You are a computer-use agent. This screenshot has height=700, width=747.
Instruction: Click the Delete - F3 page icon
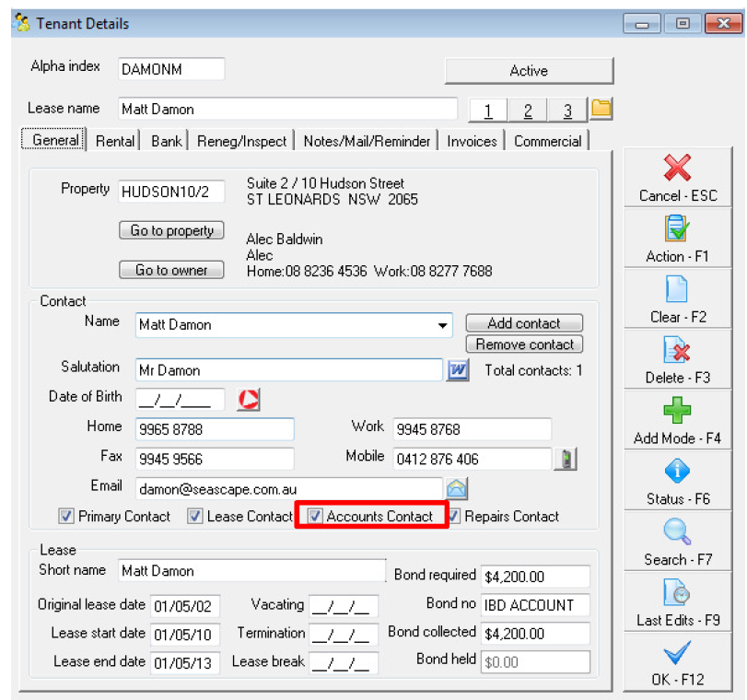[676, 350]
